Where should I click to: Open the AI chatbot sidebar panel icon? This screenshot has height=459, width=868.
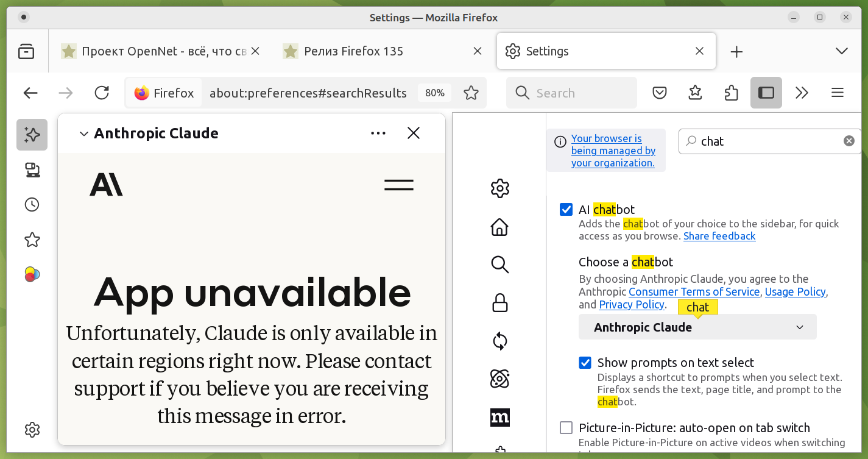point(32,135)
